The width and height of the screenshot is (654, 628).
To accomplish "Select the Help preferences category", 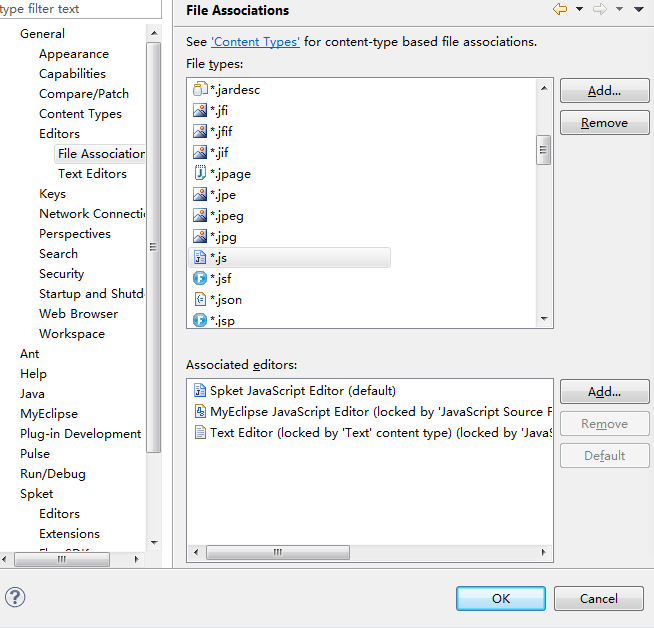I will (x=33, y=374).
